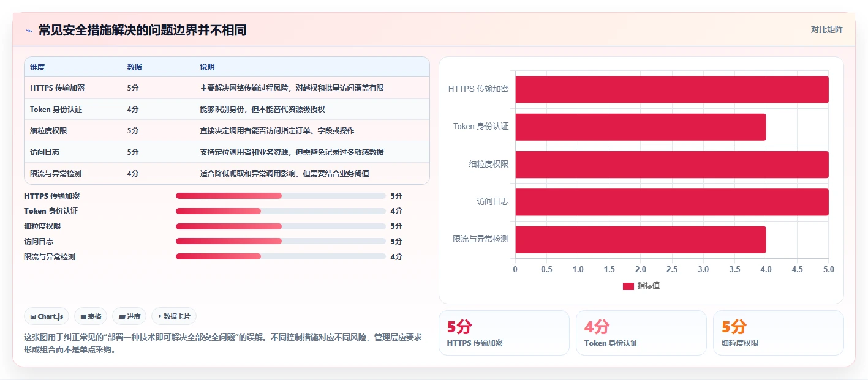Click the 对比矩阵 label in header
The height and width of the screenshot is (380, 868).
click(826, 29)
